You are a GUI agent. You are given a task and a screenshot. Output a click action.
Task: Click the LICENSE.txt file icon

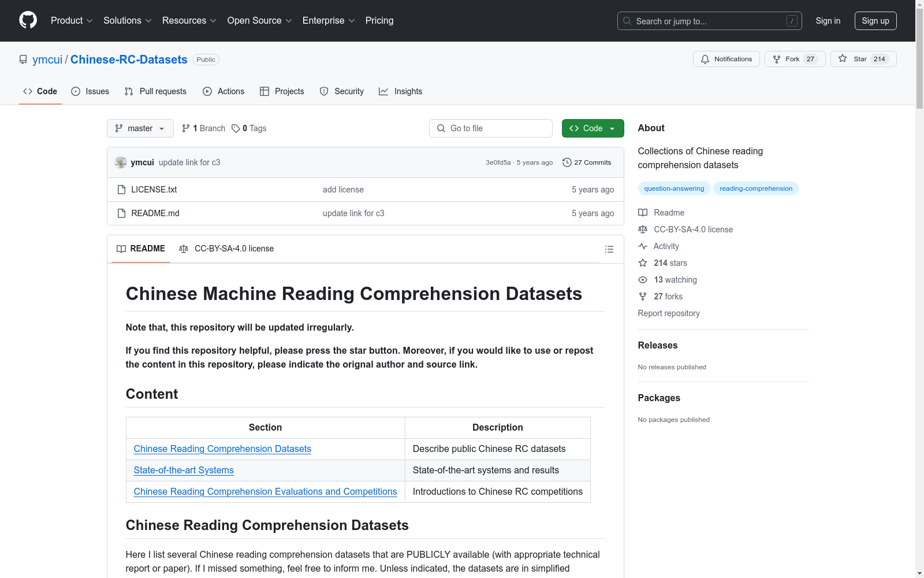(121, 190)
